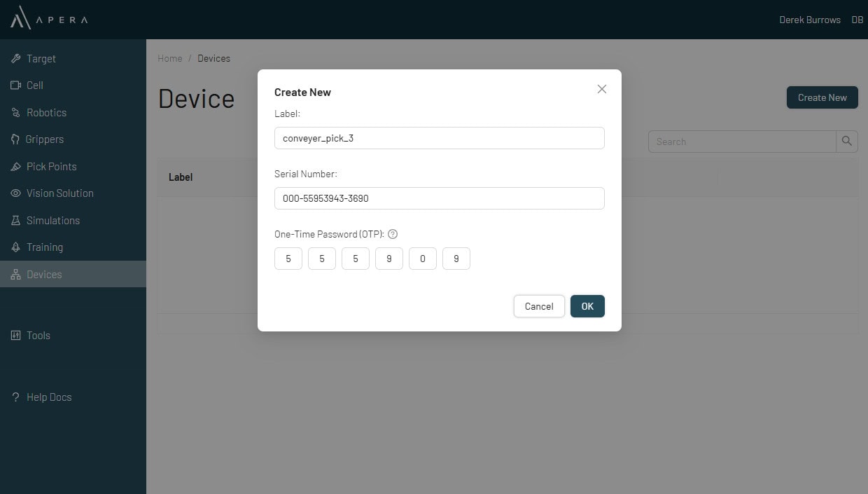Click the Cell camera icon
The height and width of the screenshot is (494, 868).
tap(15, 85)
